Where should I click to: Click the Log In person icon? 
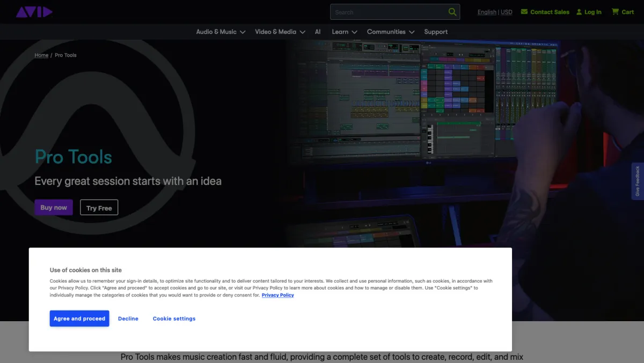pos(579,12)
